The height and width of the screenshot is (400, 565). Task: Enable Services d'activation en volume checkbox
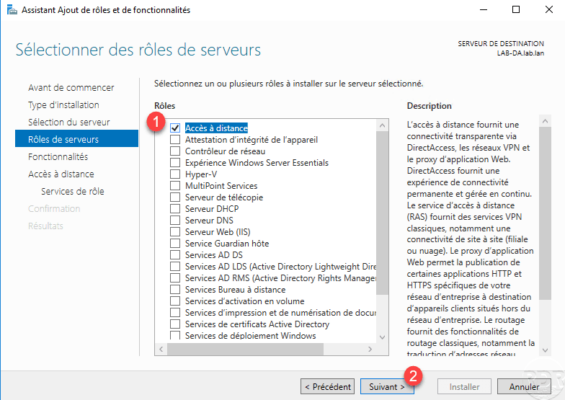coord(175,301)
